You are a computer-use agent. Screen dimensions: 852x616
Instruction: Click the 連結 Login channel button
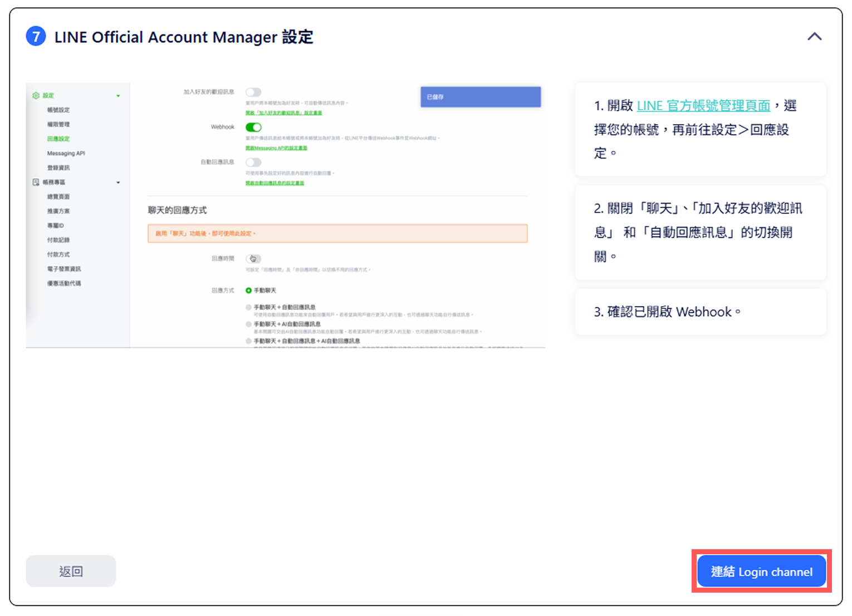click(x=761, y=571)
